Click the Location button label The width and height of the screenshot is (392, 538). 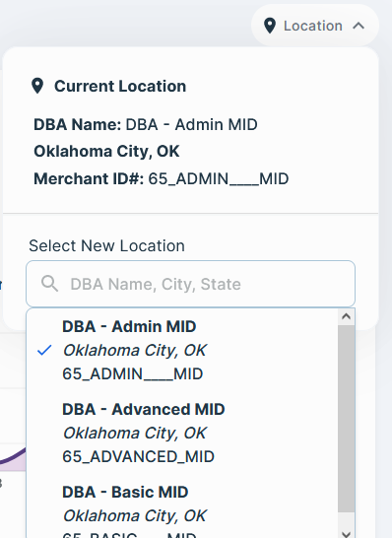pos(313,26)
